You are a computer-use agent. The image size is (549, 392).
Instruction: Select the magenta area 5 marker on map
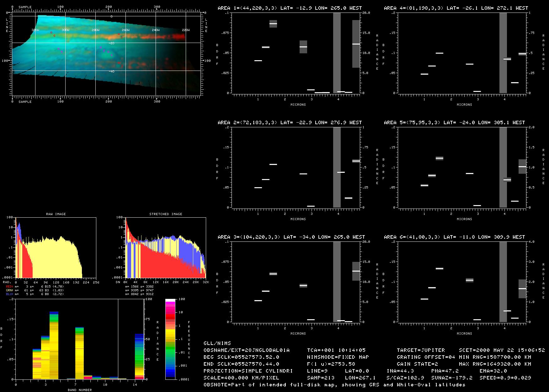tap(58, 49)
